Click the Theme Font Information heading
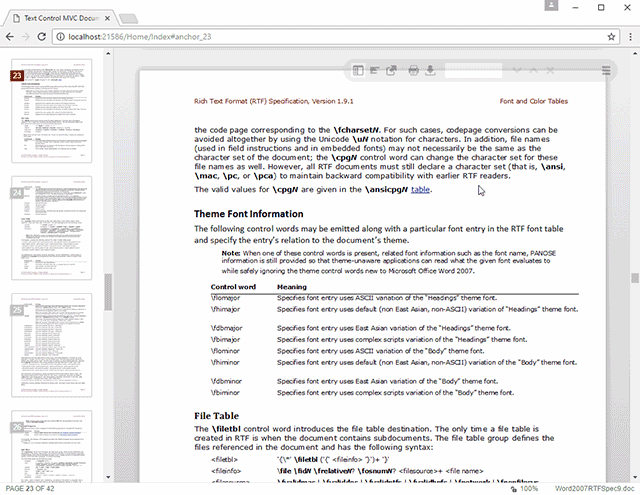Image resolution: width=640 pixels, height=495 pixels. (x=249, y=214)
